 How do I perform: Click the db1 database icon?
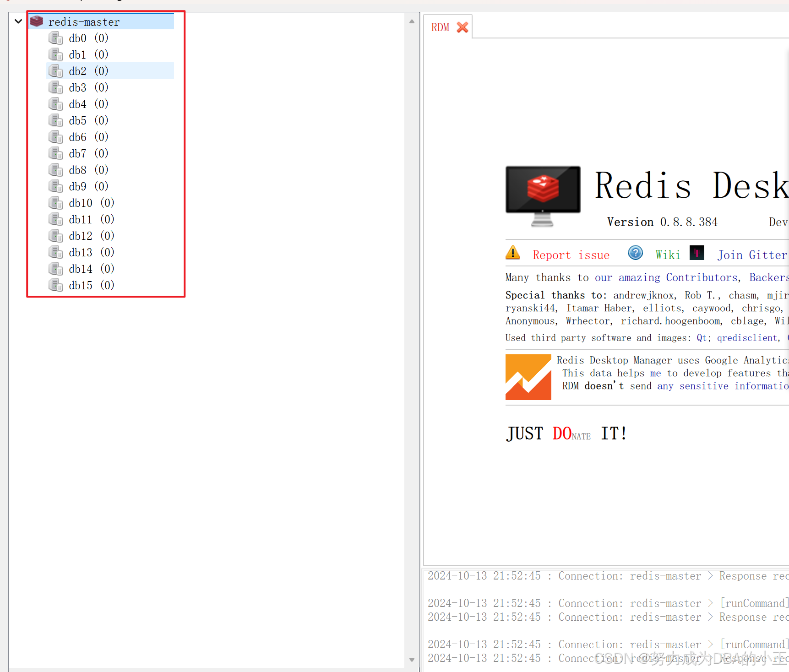[56, 54]
